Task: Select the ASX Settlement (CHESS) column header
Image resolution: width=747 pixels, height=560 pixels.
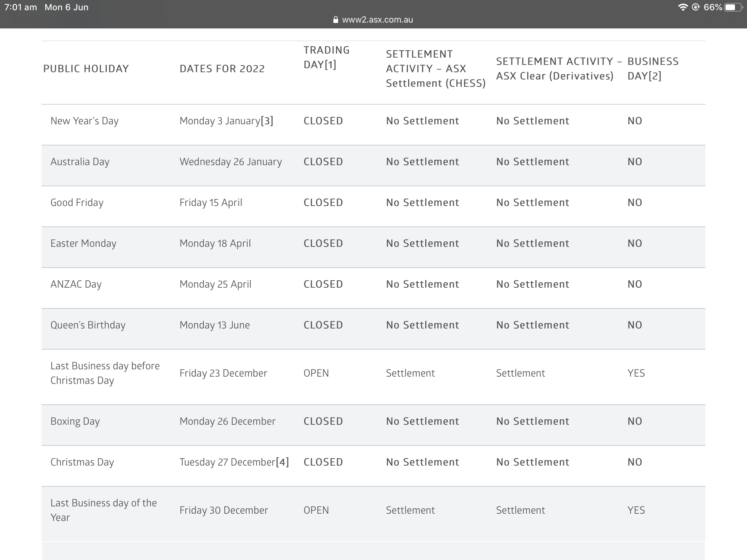Action: coord(436,69)
